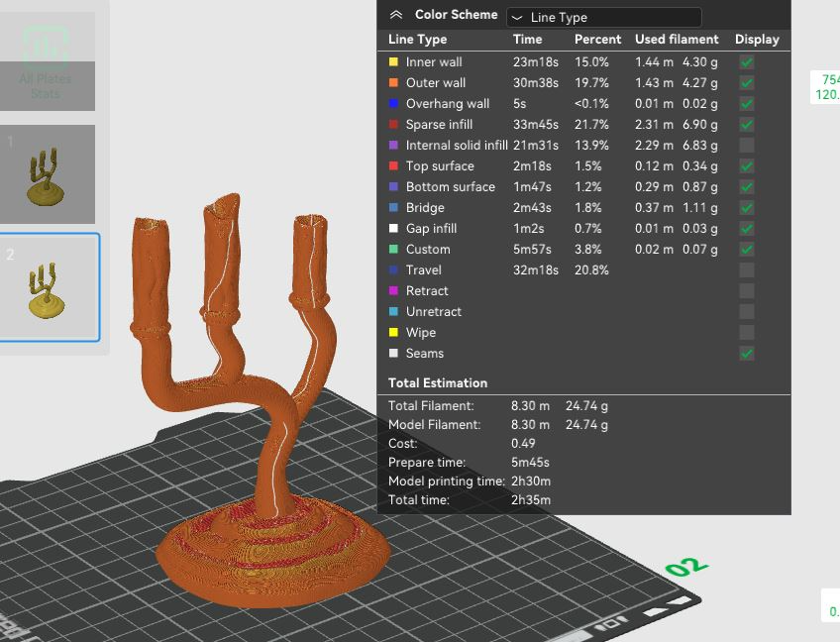Click the Overhang wall blue swatch
Image resolution: width=840 pixels, height=642 pixels.
point(393,103)
